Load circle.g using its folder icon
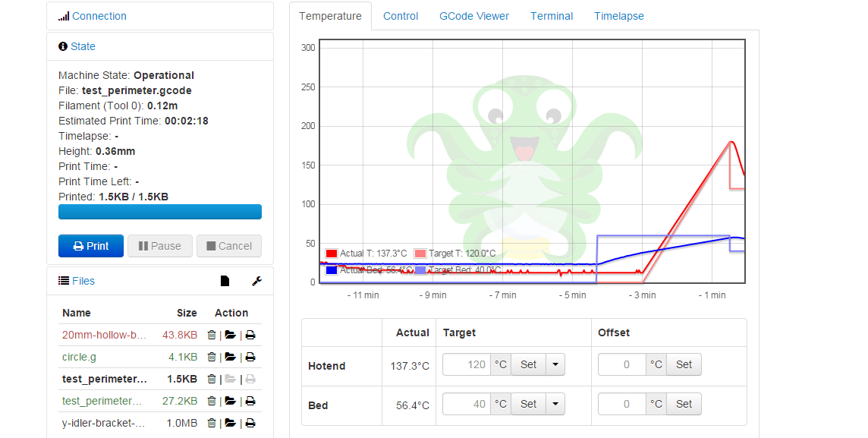 [231, 357]
